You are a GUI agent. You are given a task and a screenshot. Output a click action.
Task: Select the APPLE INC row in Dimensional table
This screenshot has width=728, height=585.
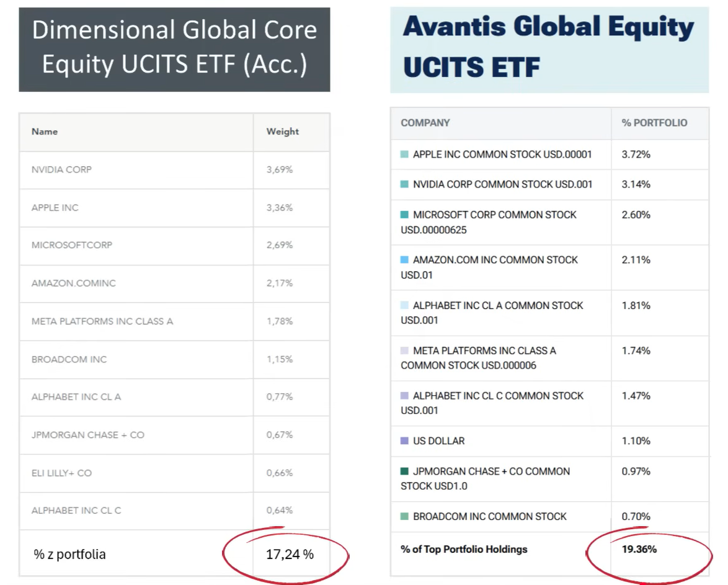pyautogui.click(x=175, y=208)
